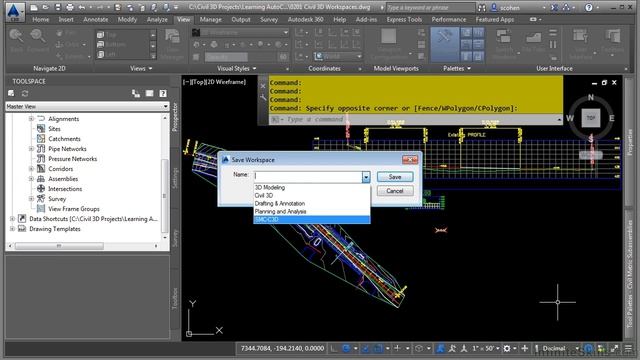Open the Manage ribbon tab

tap(211, 20)
